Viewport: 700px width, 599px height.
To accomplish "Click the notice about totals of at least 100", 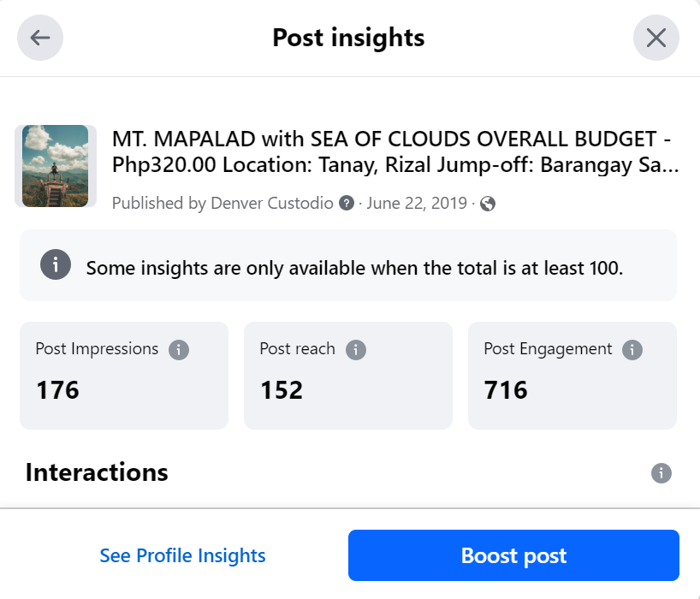I will (354, 267).
